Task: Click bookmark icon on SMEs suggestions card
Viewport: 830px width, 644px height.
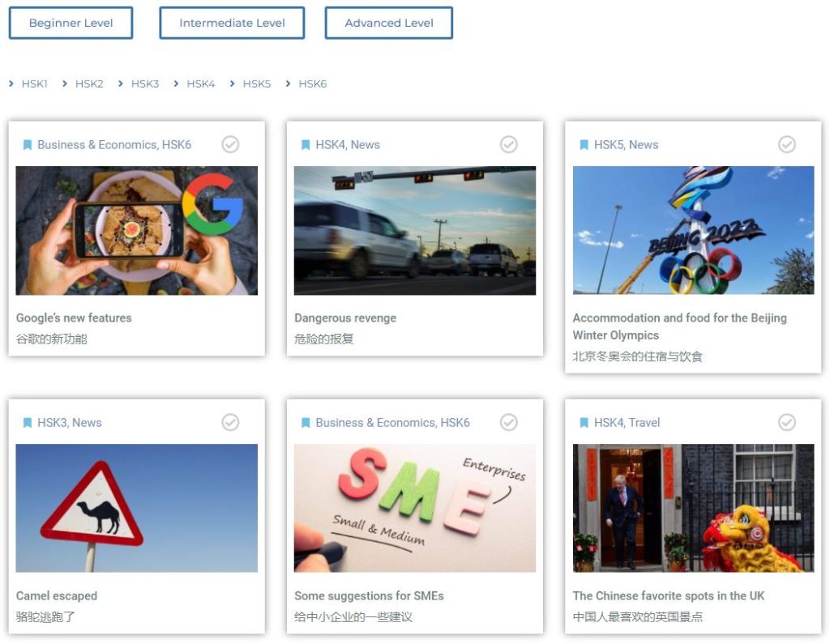Action: tap(306, 423)
